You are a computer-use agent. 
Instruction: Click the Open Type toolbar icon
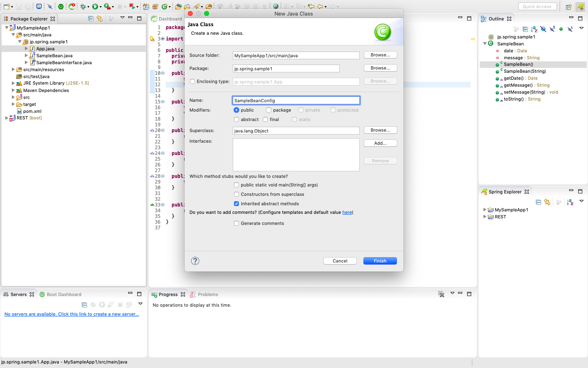(178, 7)
